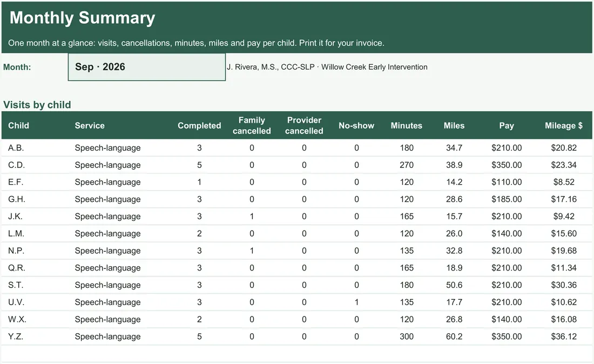
Task: Click miles value 15.7
Action: [454, 216]
